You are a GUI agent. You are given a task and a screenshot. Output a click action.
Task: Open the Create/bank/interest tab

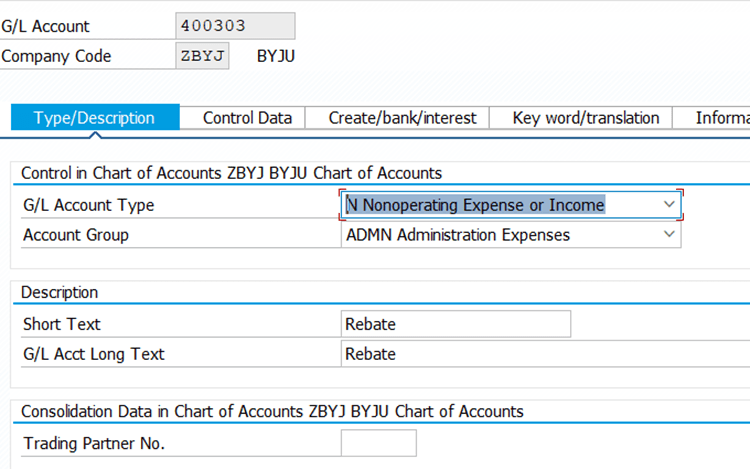point(402,118)
